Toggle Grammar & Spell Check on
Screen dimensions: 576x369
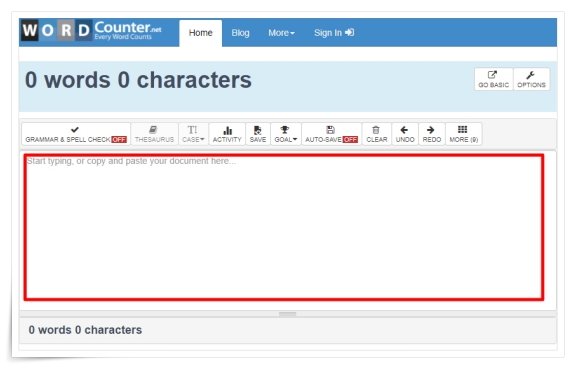coord(76,134)
